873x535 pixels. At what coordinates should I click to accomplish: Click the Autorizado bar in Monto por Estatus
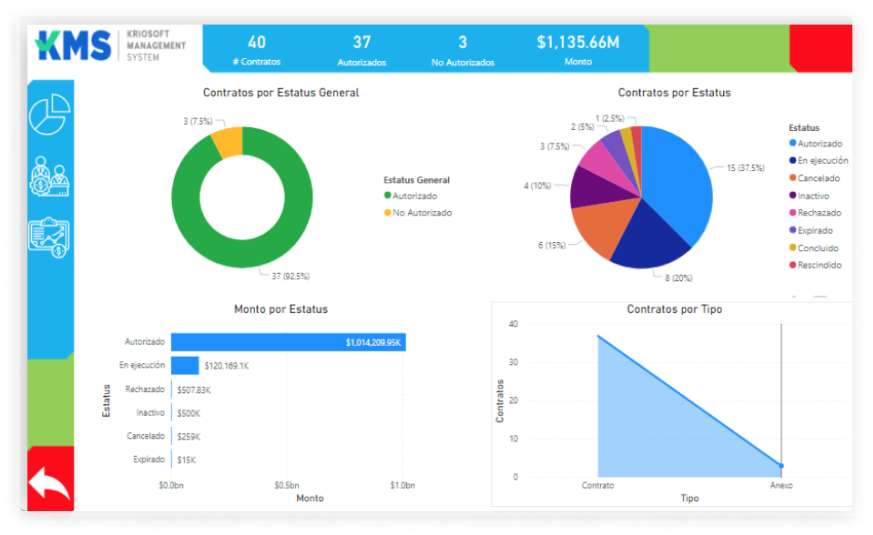[288, 342]
